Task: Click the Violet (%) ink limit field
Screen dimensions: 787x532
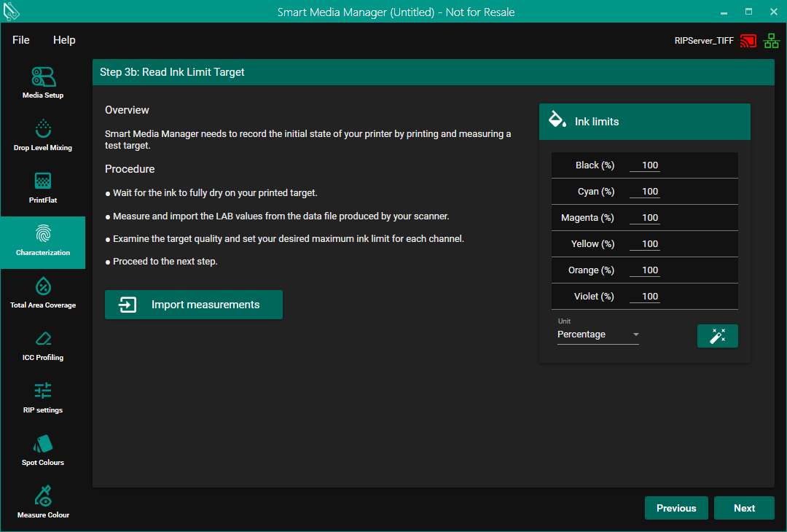Action: coord(645,297)
